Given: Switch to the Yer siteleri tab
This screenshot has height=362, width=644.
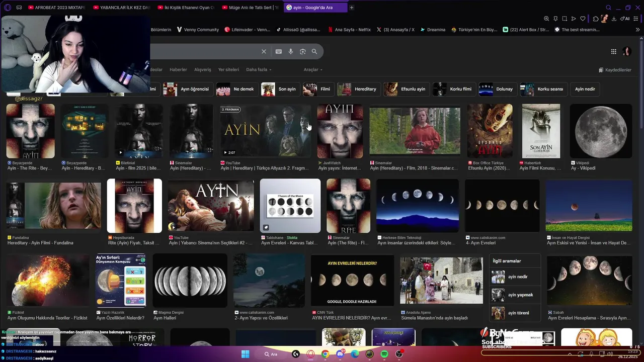Looking at the screenshot, I should [x=228, y=69].
